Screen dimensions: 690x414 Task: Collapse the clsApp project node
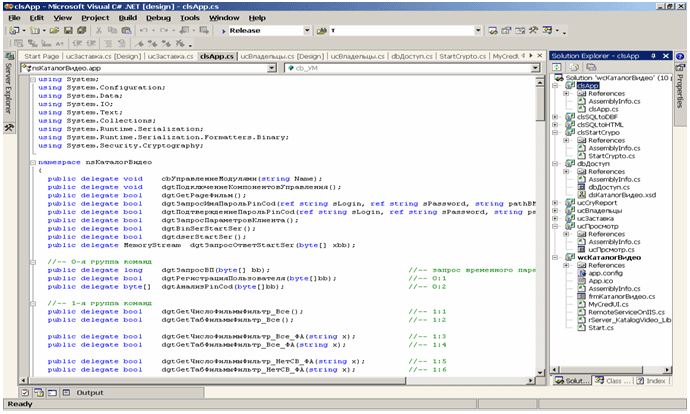coord(556,86)
